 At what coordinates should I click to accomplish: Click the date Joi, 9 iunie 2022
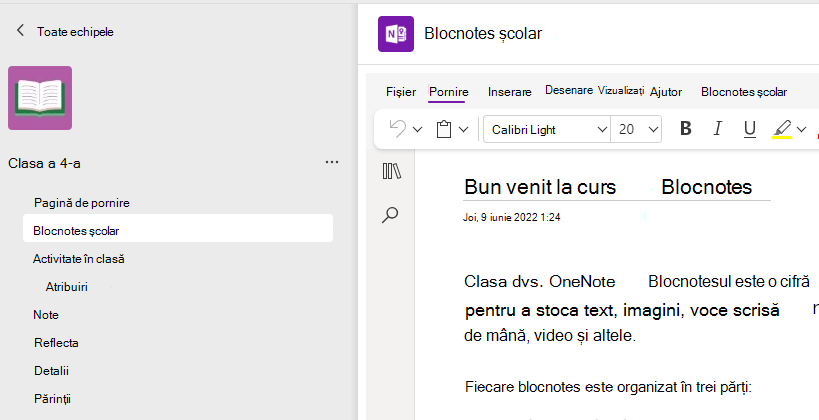(512, 217)
